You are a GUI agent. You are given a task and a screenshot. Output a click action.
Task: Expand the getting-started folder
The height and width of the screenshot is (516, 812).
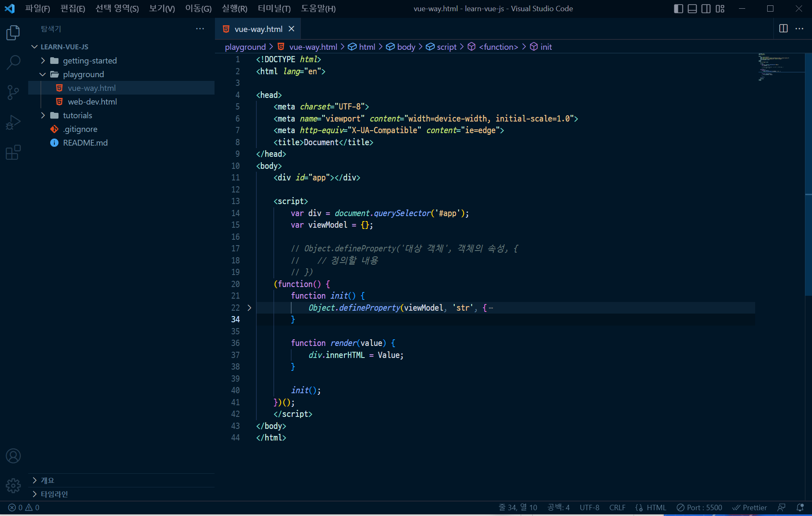coord(121,61)
